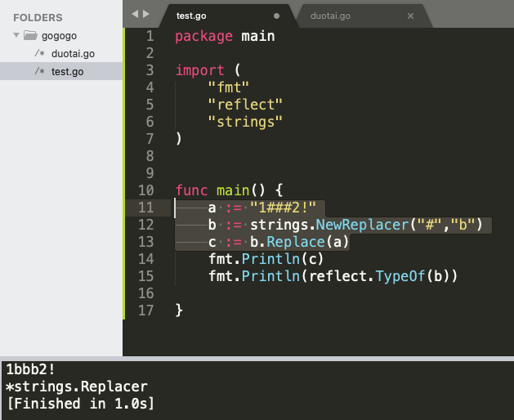Click the 'import' keyword
The image size is (514, 420).
[x=200, y=70]
